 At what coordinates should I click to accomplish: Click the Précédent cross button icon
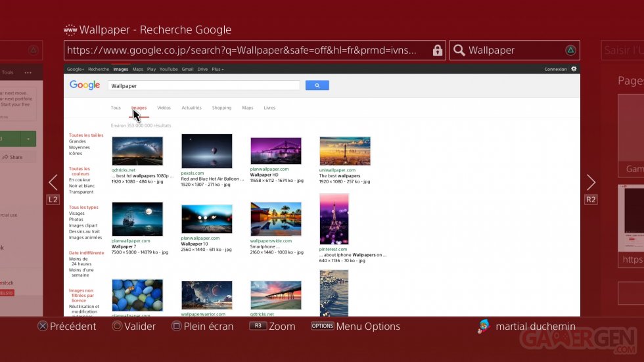pos(42,327)
